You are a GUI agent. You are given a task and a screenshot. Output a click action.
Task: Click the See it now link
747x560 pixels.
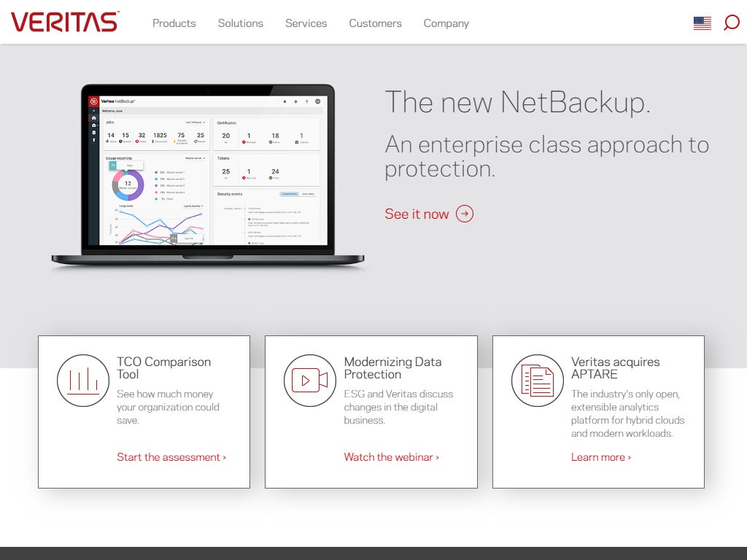click(417, 214)
